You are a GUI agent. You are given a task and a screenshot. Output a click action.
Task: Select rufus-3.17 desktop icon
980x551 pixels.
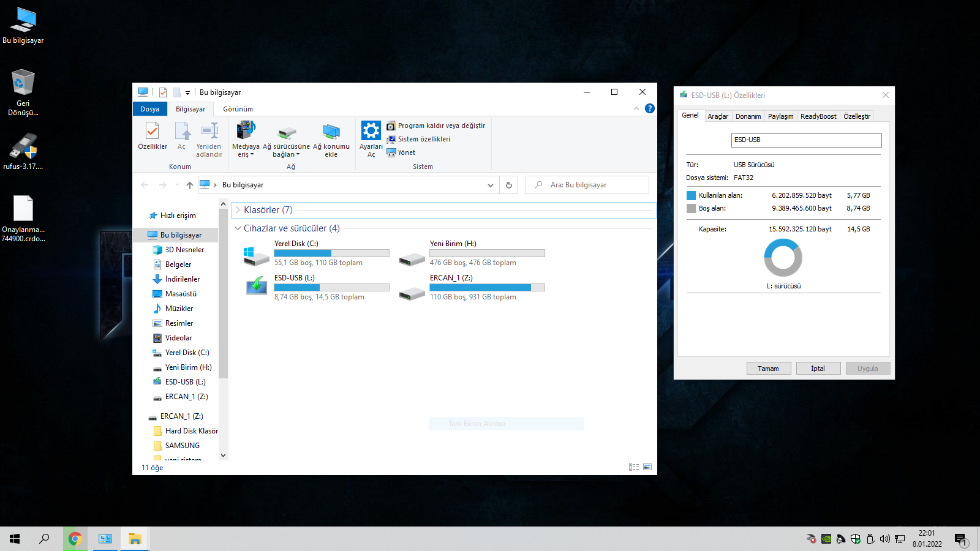tap(23, 152)
